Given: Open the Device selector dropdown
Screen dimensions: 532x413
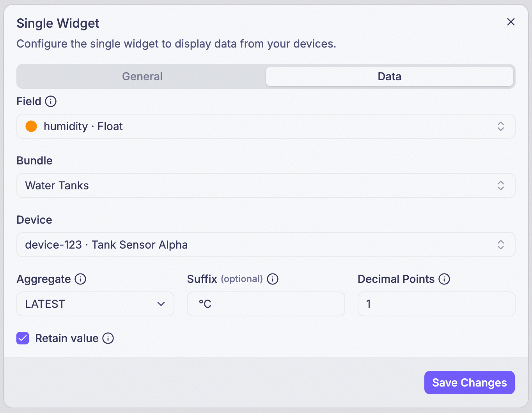Looking at the screenshot, I should click(266, 245).
